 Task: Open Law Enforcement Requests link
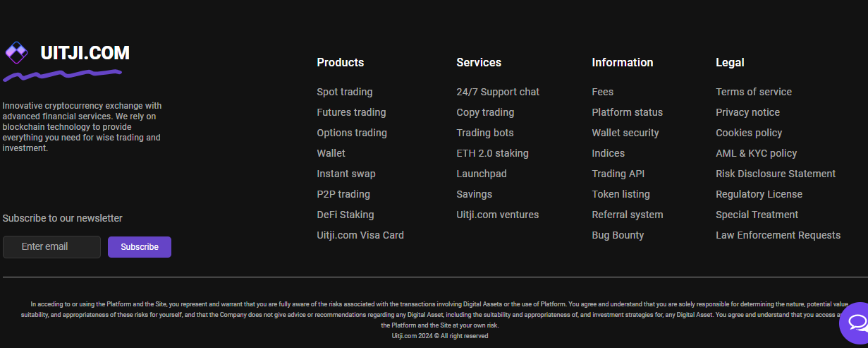pyautogui.click(x=778, y=235)
